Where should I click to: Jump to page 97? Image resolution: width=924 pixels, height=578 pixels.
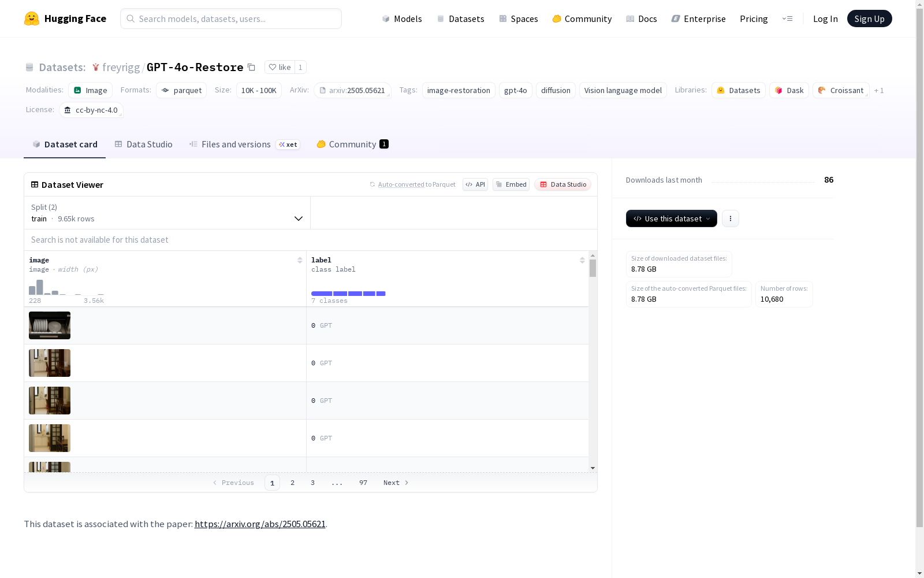pos(363,483)
